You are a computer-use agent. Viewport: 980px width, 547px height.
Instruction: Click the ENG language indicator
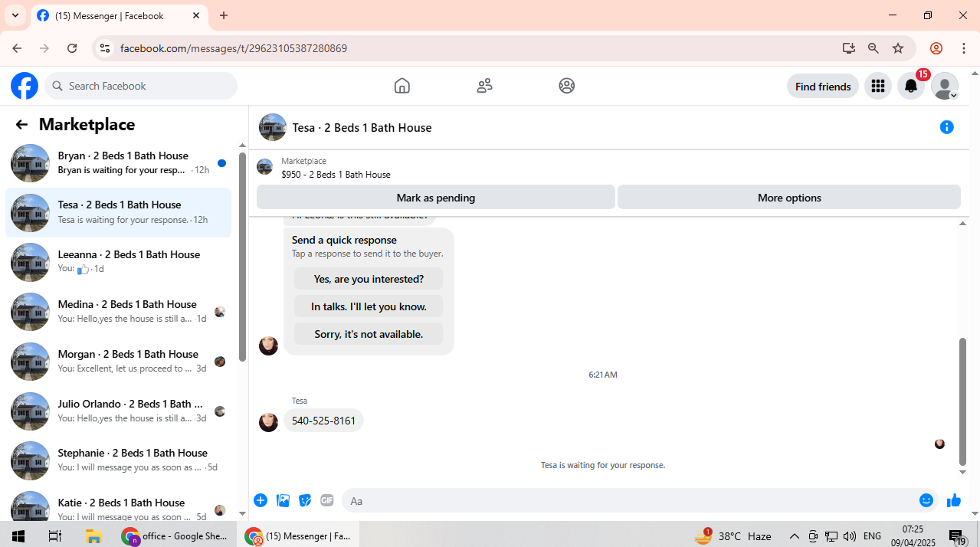click(872, 536)
